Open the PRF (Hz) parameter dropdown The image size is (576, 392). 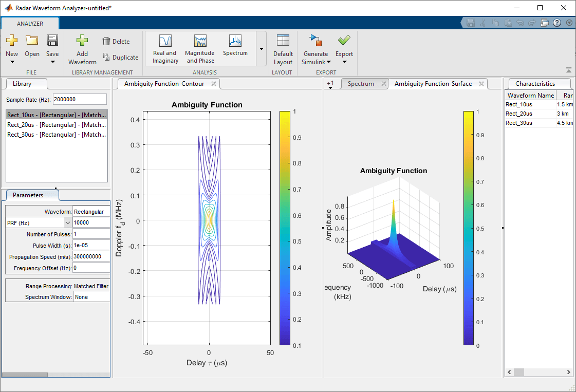tap(68, 222)
